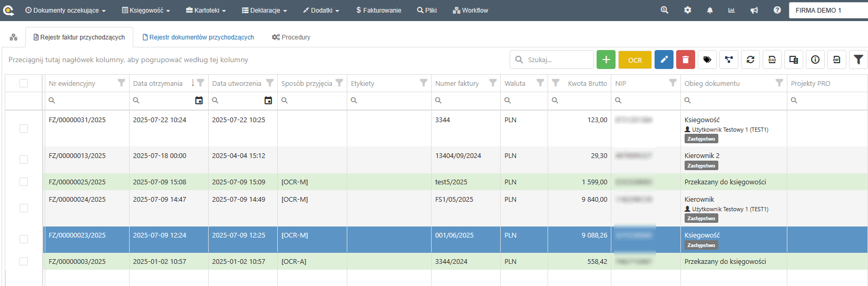Open the FIRMA DEMO 1 company selector
This screenshot has width=868, height=286.
[827, 11]
